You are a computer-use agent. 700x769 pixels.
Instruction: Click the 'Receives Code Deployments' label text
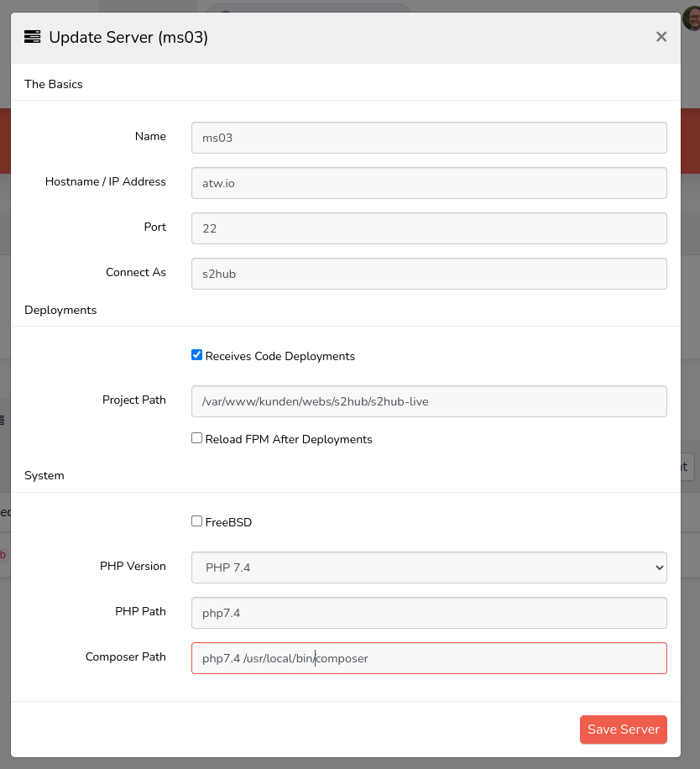pos(279,356)
